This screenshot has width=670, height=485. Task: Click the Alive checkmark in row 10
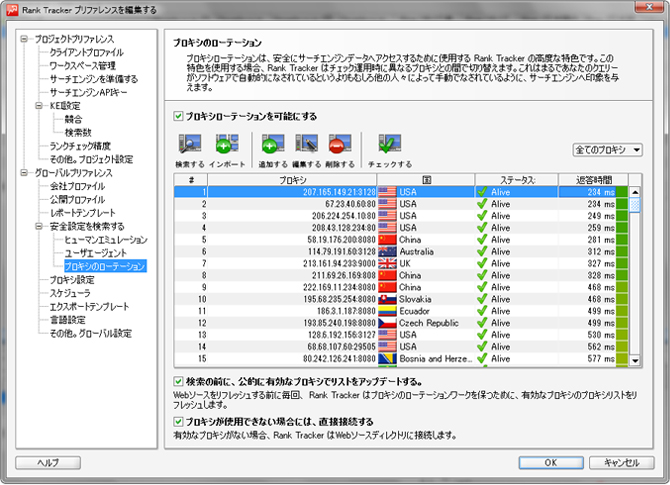tap(482, 299)
